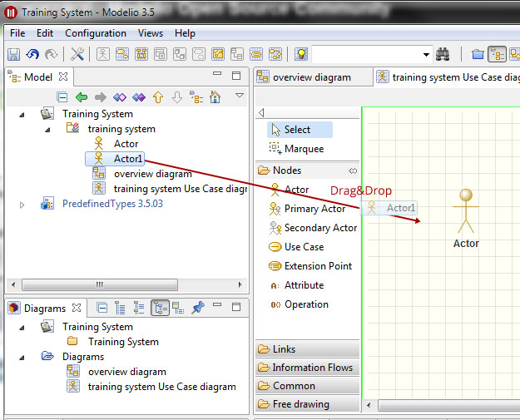520x420 pixels.
Task: Collapse the Training System root in Model tree
Action: [22, 115]
